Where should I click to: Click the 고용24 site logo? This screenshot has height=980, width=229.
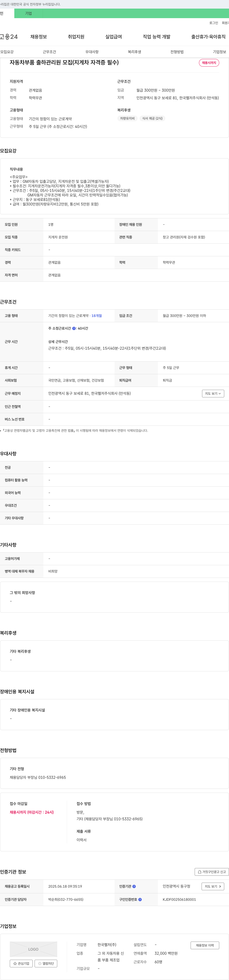click(9, 37)
